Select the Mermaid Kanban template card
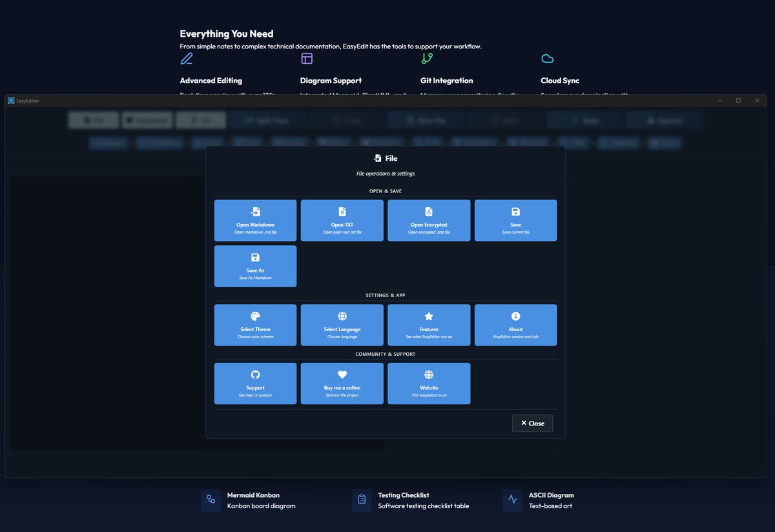The height and width of the screenshot is (532, 775). [249, 500]
